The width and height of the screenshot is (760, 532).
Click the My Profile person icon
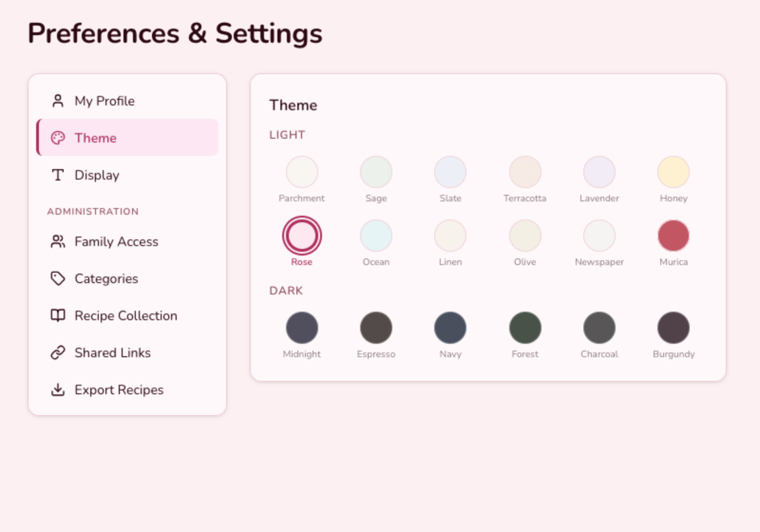[x=58, y=101]
